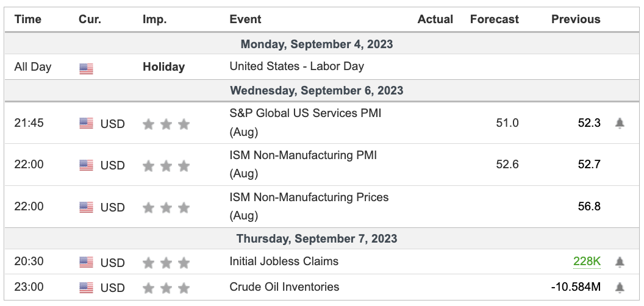This screenshot has width=644, height=306.
Task: Click the Thursday, September 7, 2023 date row
Action: click(x=317, y=238)
